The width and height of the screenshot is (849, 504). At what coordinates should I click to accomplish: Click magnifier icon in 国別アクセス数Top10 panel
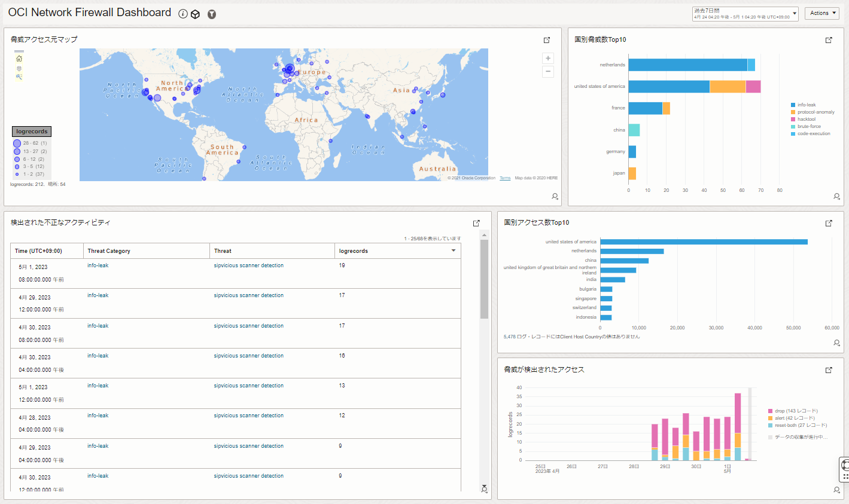pos(836,343)
